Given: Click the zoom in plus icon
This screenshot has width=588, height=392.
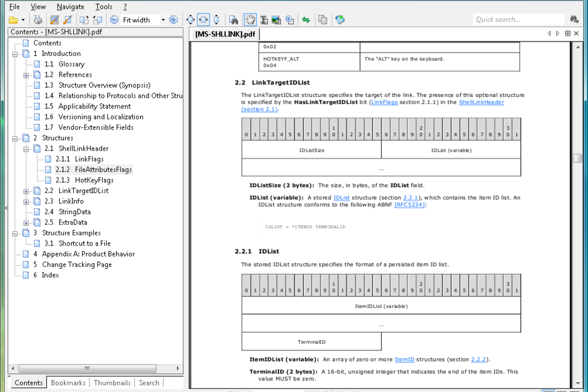Looking at the screenshot, I should coord(174,20).
